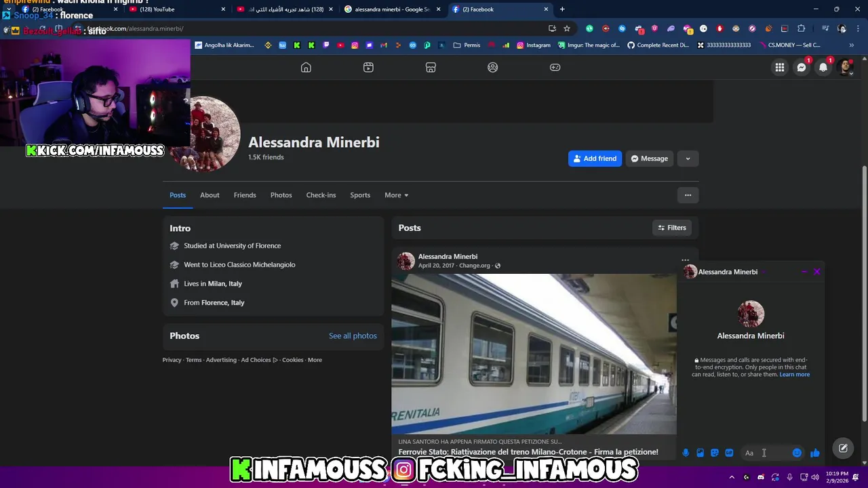
Task: Minimize the Alessandra Minerbi chat window
Action: [804, 272]
